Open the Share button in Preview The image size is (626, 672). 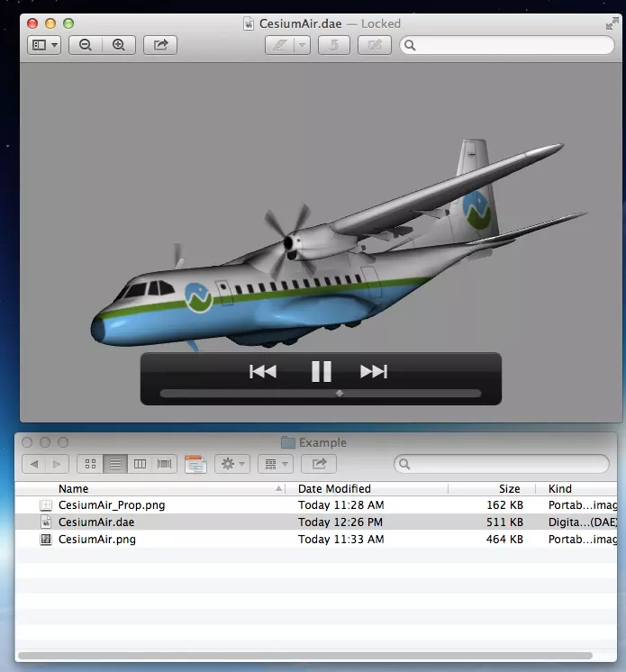[x=160, y=45]
